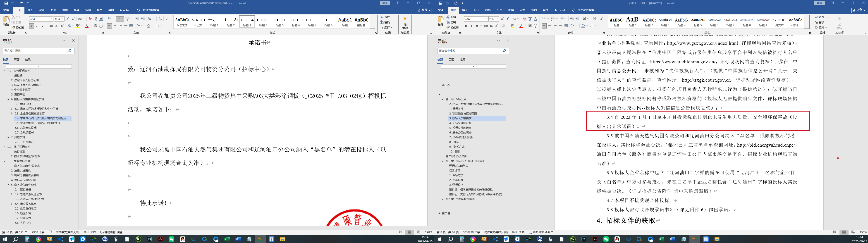Click 登录 sign-in button in right Word window
The image size is (868, 243).
coord(819,3)
